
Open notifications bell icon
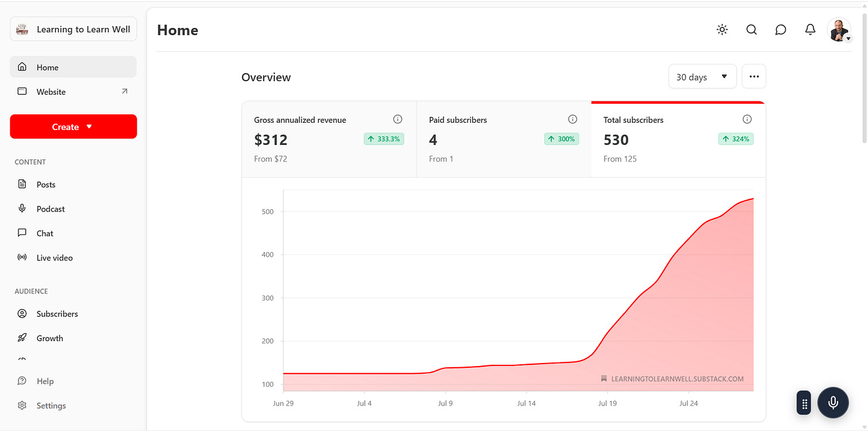pyautogui.click(x=810, y=30)
